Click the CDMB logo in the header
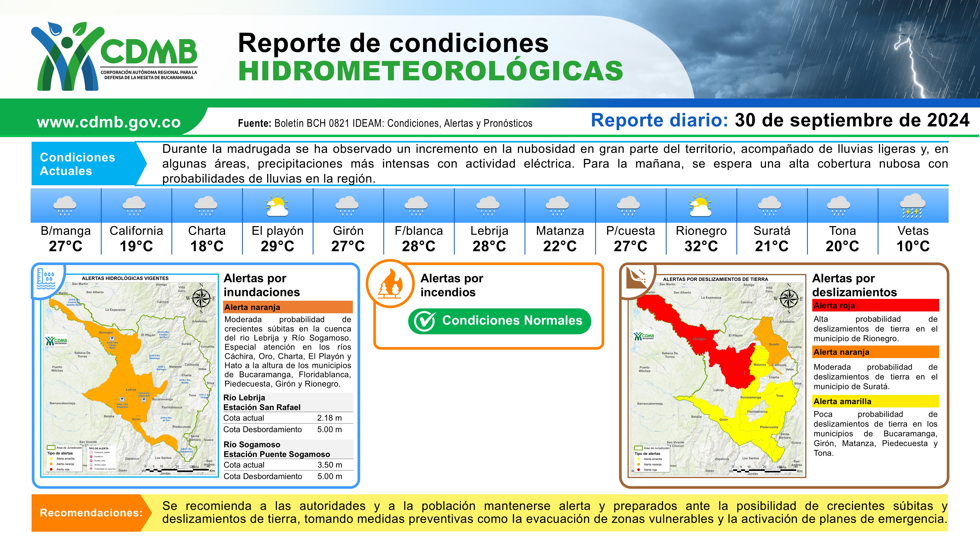Screen dimensions: 980x551 tap(114, 56)
